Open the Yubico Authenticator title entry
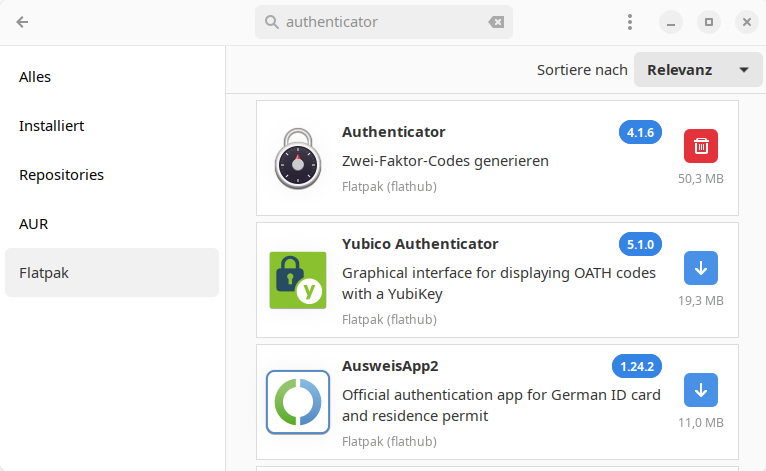Image resolution: width=766 pixels, height=471 pixels. [x=420, y=244]
